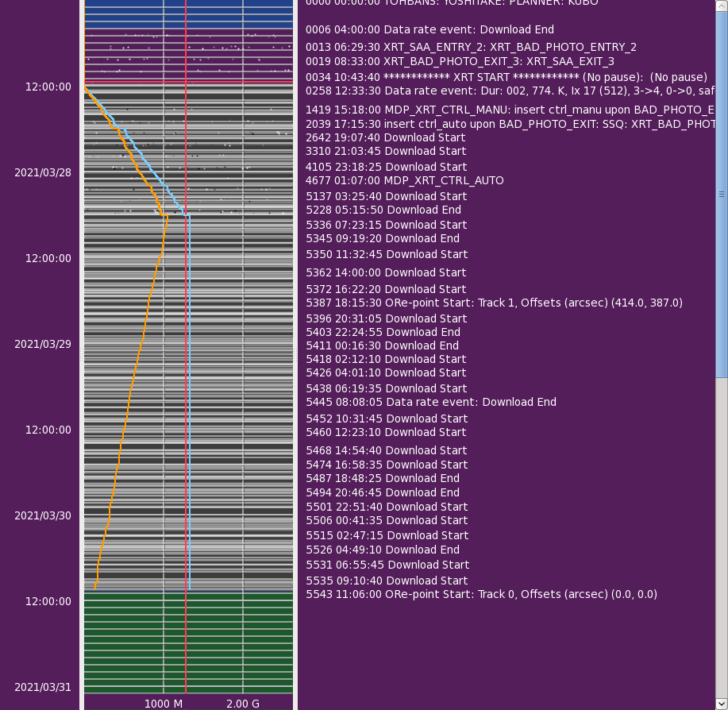Click the 2.00 G axis label
Screen dimensions: 728x710
(x=243, y=704)
